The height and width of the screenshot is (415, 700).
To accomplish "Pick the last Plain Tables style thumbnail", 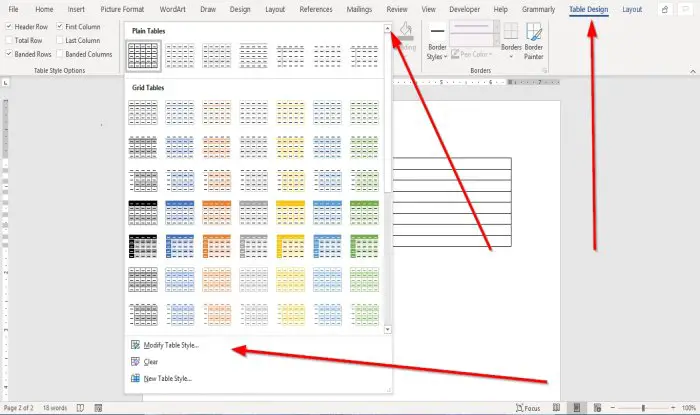I will [x=364, y=56].
